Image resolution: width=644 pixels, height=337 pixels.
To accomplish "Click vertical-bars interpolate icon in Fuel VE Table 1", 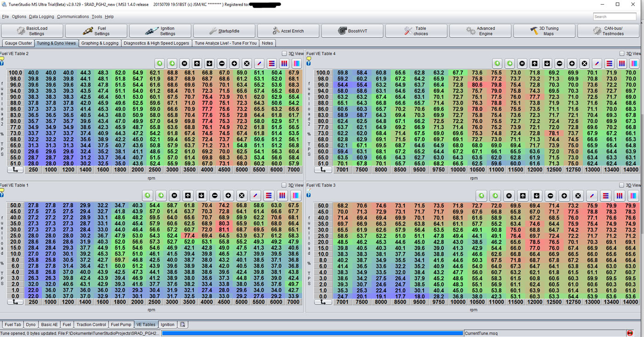I will pos(282,195).
